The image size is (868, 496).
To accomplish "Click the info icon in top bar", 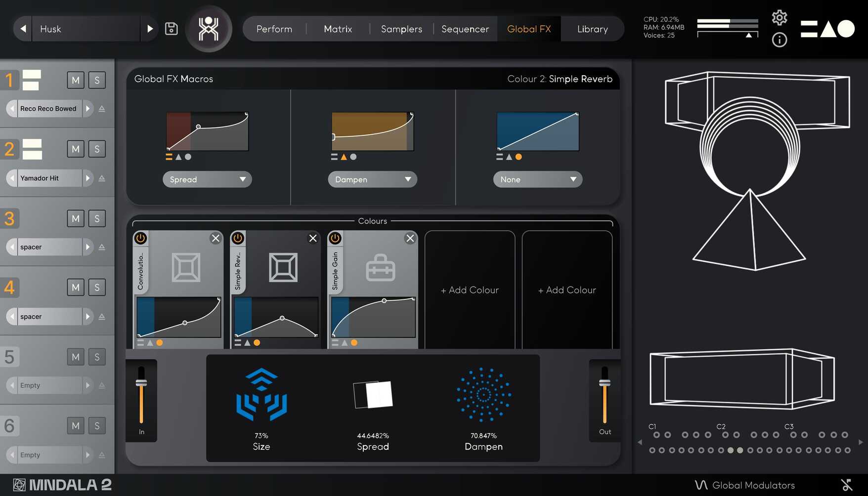I will pyautogui.click(x=779, y=40).
